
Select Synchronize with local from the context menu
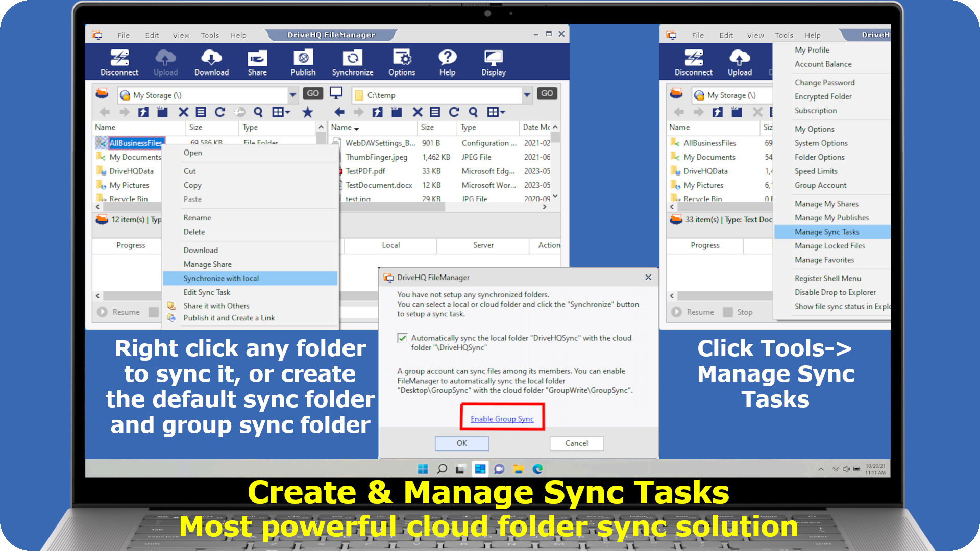pos(221,278)
